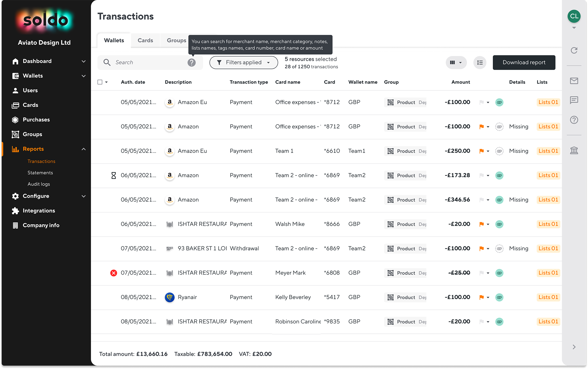This screenshot has height=369, width=588.
Task: Click the search help question mark icon
Action: pyautogui.click(x=191, y=63)
